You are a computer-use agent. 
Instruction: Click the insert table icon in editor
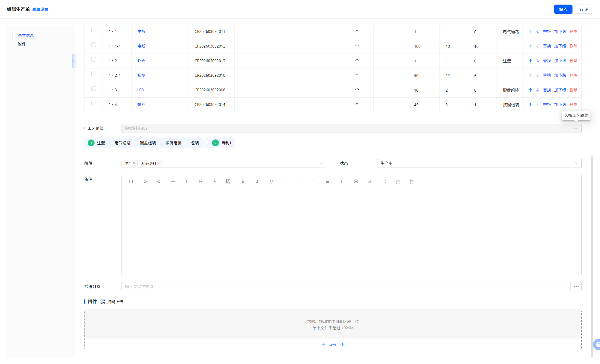click(341, 182)
